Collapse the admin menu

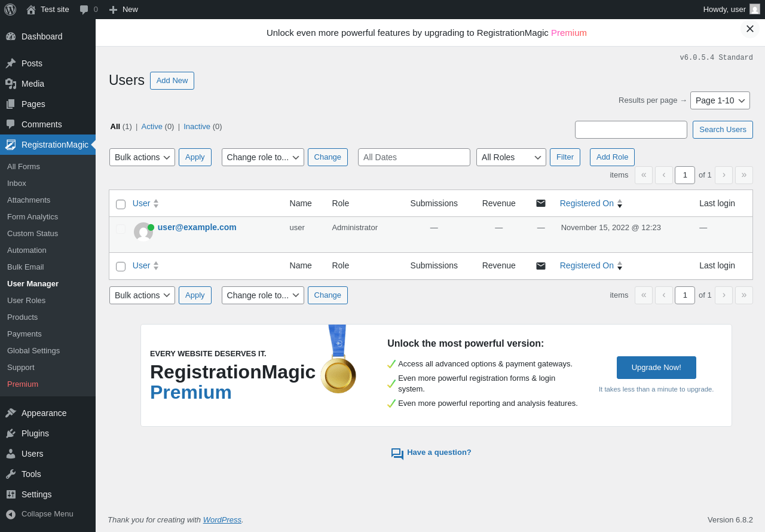[x=48, y=514]
